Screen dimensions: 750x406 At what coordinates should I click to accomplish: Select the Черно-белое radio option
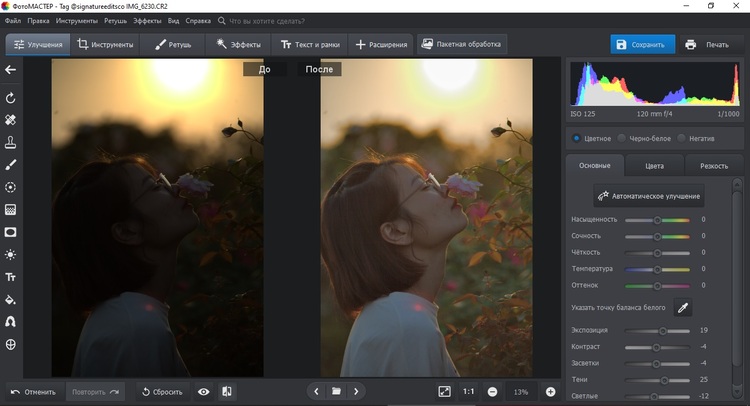(x=621, y=138)
